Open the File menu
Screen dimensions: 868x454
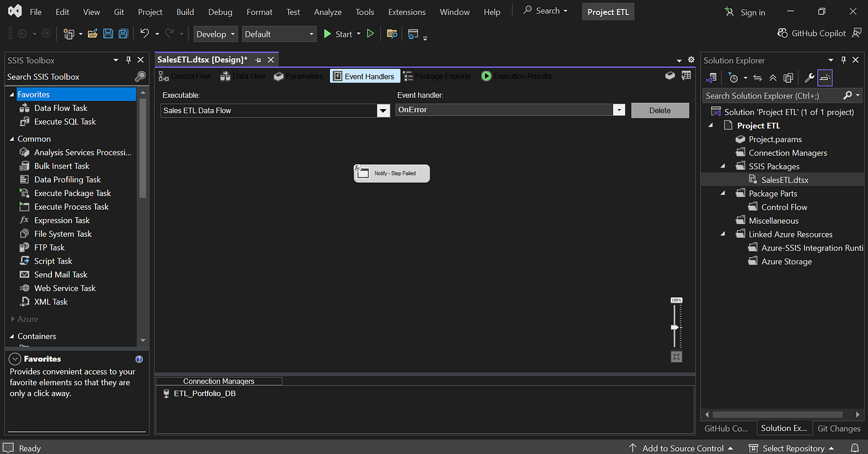click(x=36, y=12)
